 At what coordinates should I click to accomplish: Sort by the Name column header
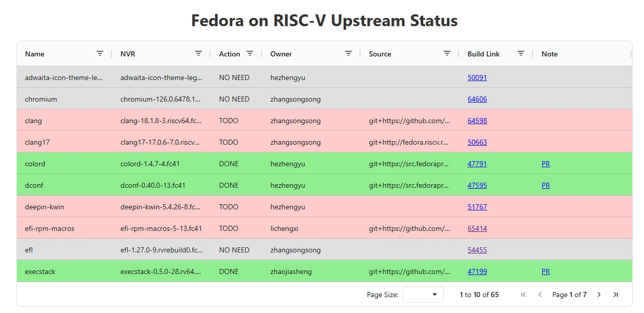point(34,54)
